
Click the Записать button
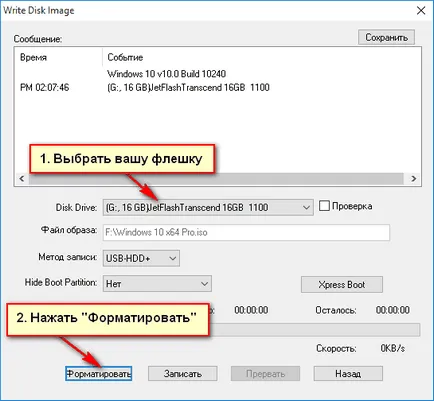(x=183, y=374)
